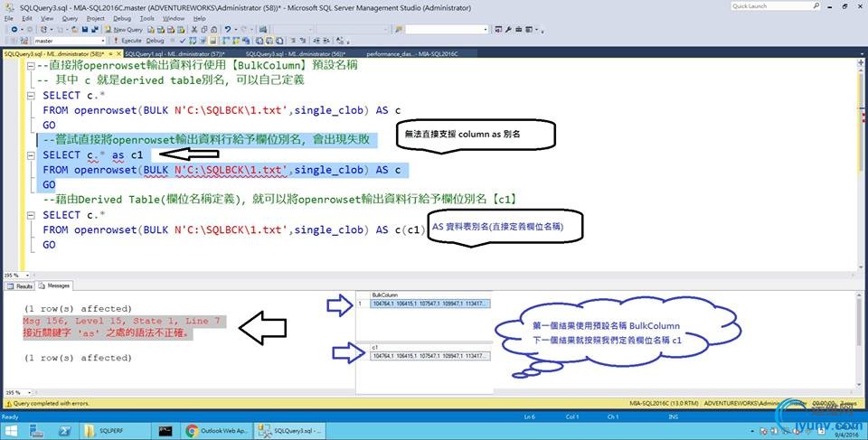
Task: Open the View menu
Action: point(47,18)
